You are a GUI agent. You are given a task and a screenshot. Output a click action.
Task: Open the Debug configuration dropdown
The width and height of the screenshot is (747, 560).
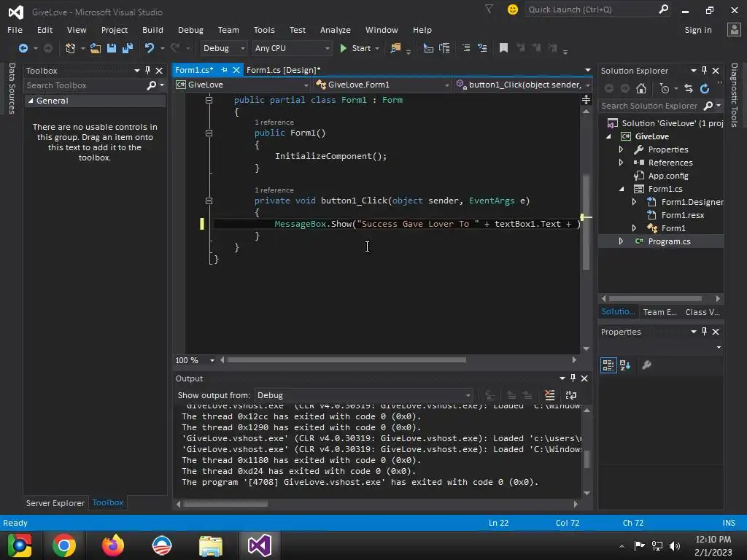223,48
